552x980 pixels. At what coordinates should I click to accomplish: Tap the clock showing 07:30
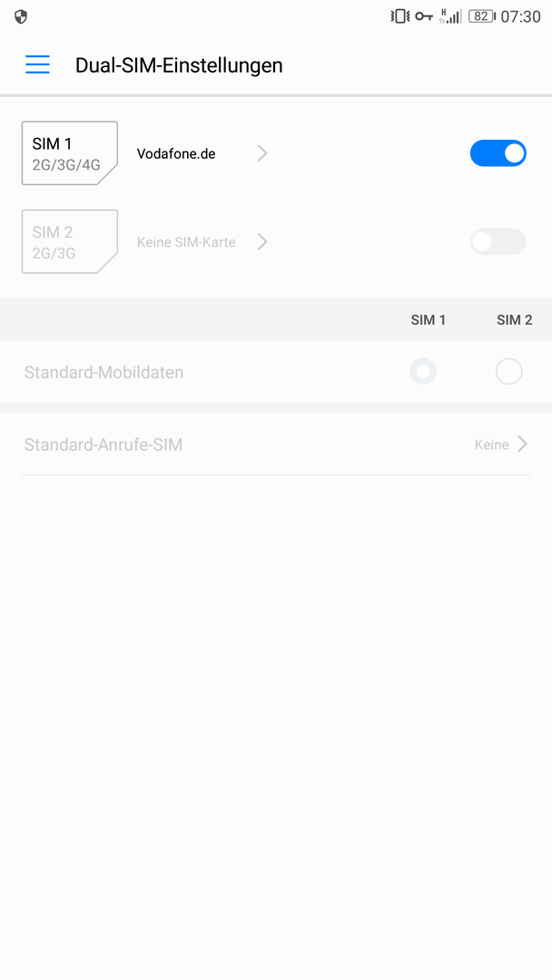pos(521,17)
